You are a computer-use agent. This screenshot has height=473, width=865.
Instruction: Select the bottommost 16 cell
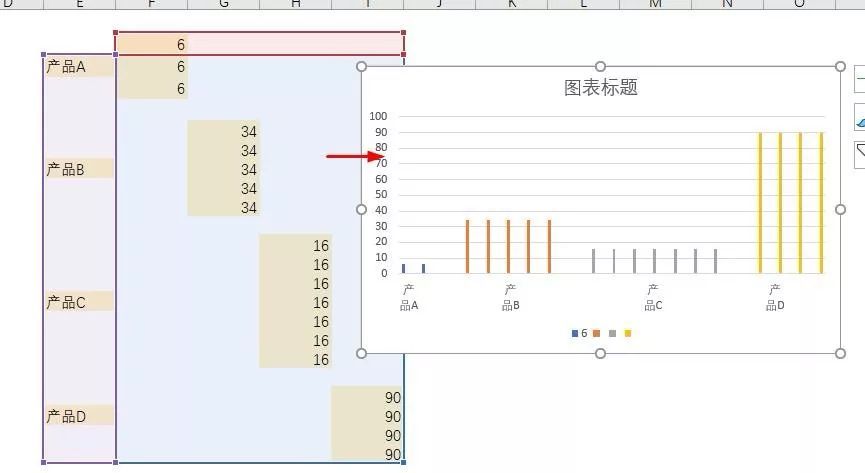295,359
